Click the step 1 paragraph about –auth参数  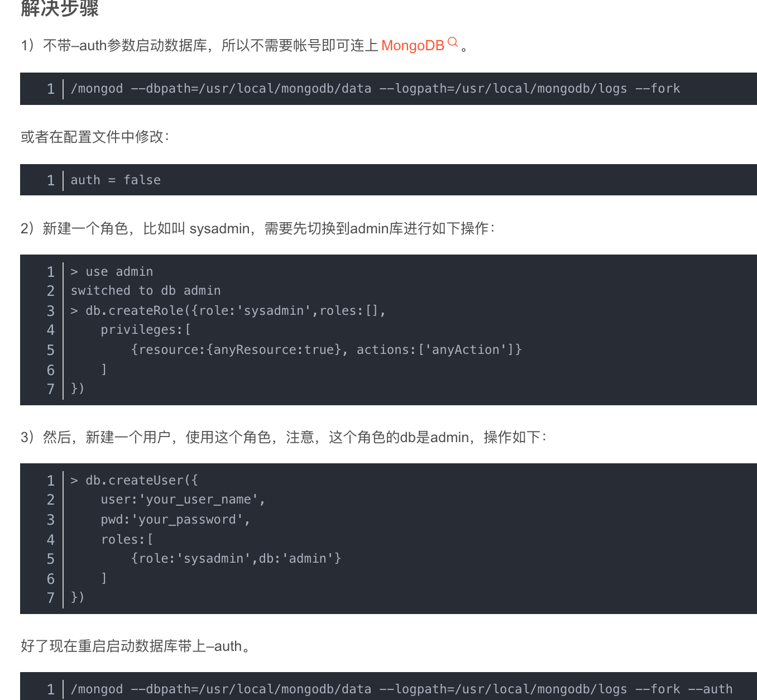(x=244, y=46)
